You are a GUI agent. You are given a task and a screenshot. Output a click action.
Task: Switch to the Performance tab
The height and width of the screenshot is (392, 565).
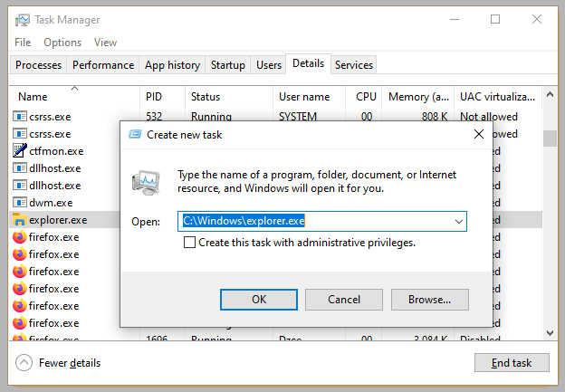coord(103,65)
